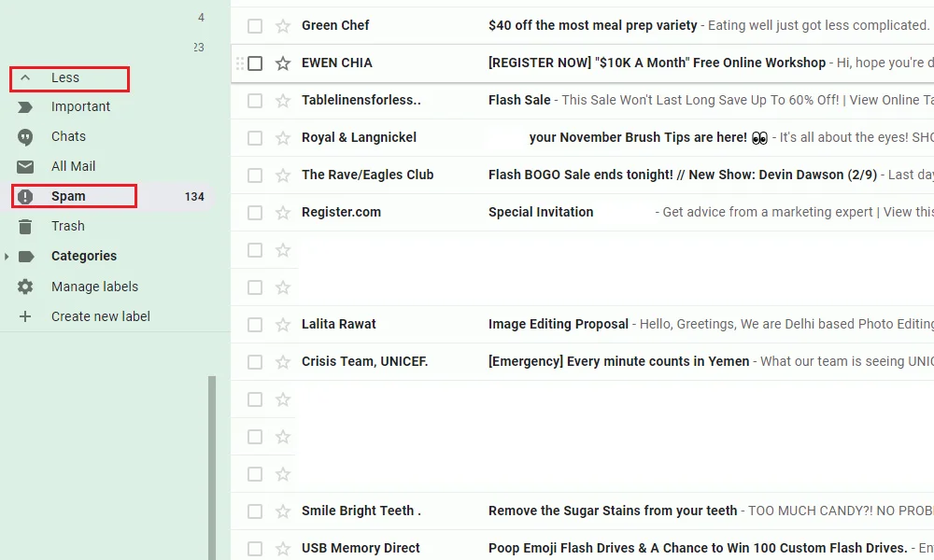Screen dimensions: 934x560
Task: Star the Crisis Team, UNICEF email
Action: point(283,362)
